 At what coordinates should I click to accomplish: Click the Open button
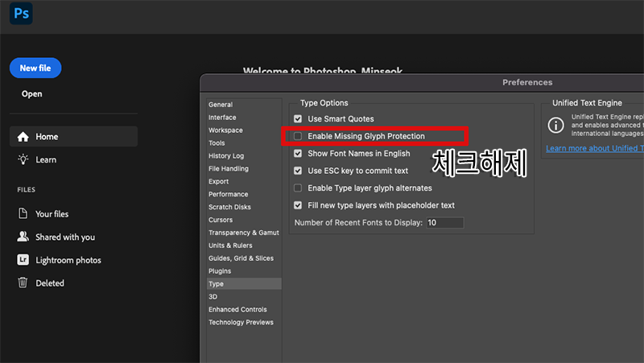[31, 93]
